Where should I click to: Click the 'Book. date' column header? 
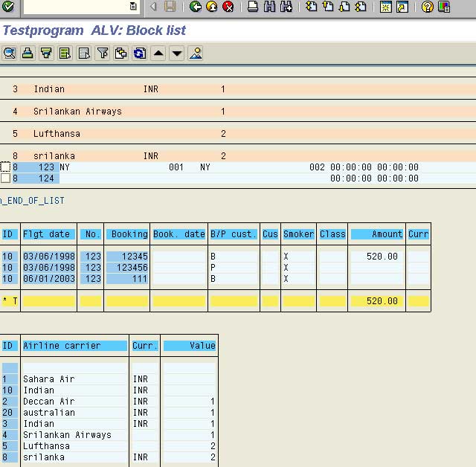(x=179, y=234)
